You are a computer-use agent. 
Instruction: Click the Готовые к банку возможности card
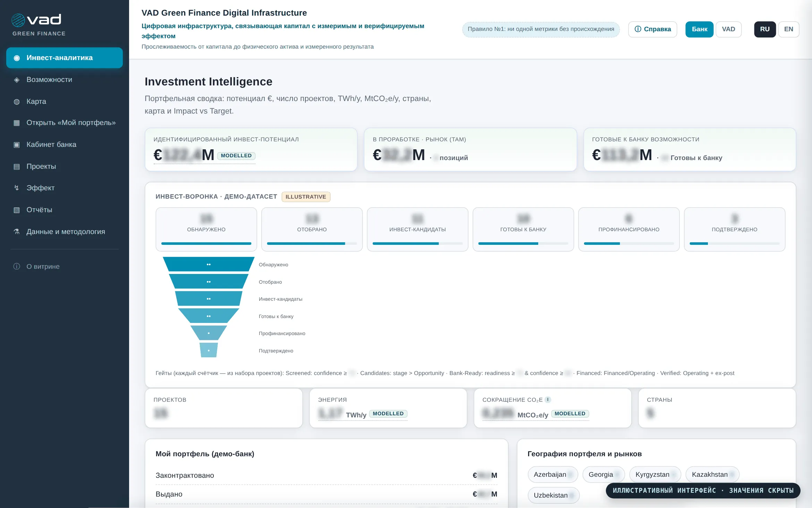pyautogui.click(x=690, y=149)
